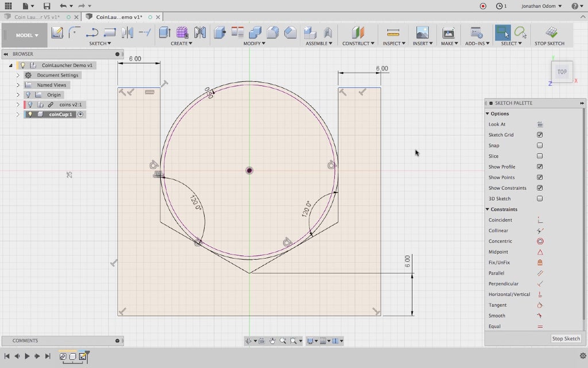Viewport: 588px width, 368px height.
Task: Collapse the Options section in Sketch Palette
Action: (x=488, y=114)
